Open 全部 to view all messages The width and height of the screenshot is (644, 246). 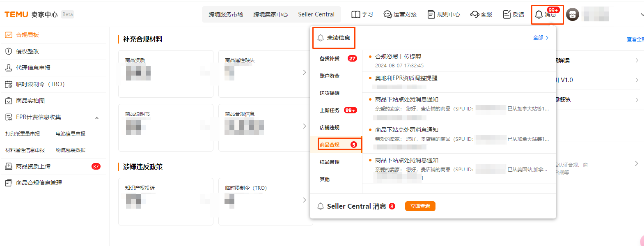[538, 37]
